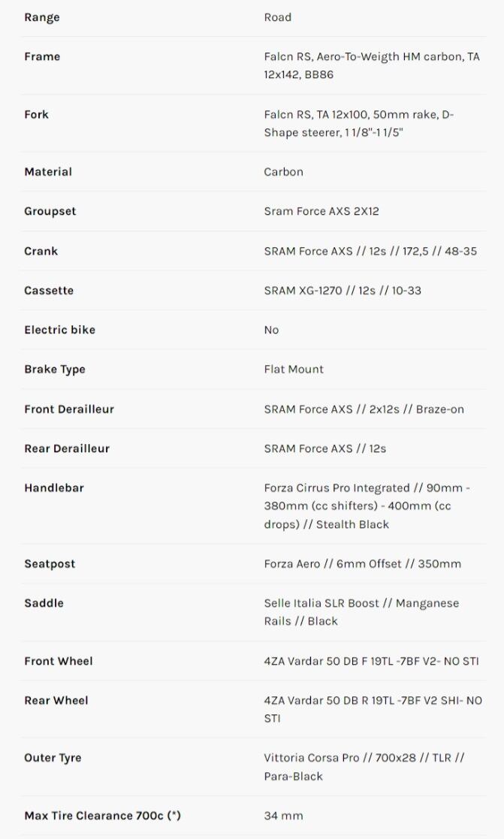Select the Material value Carbon

283,171
